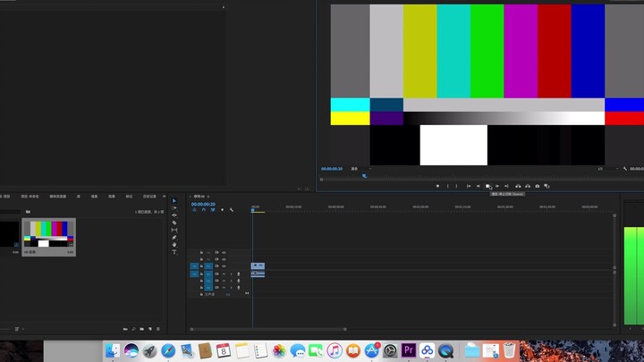Click Export Frame camera icon

click(537, 186)
